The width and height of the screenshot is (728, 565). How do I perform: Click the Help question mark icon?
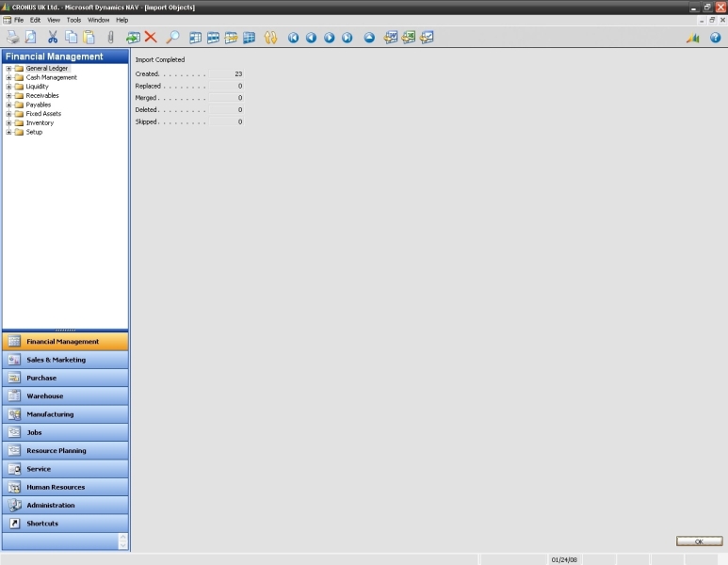[715, 38]
